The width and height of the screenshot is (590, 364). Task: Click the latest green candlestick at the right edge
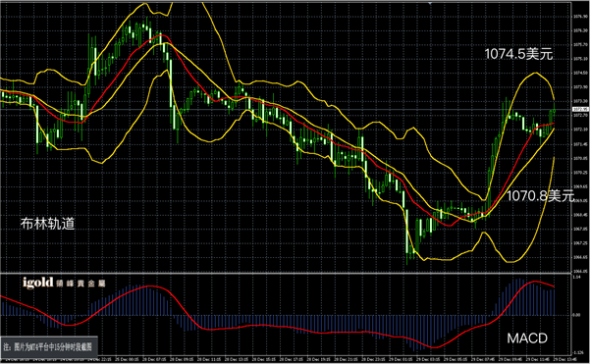[555, 111]
